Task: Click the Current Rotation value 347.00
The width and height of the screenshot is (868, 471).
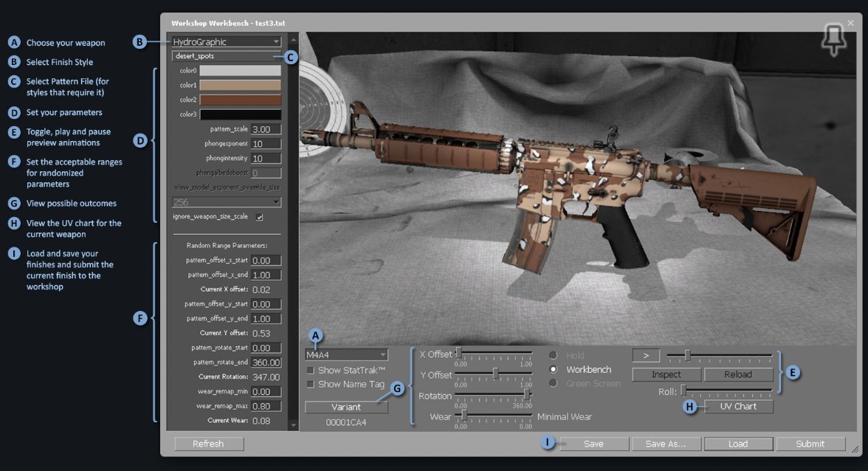Action: [266, 377]
